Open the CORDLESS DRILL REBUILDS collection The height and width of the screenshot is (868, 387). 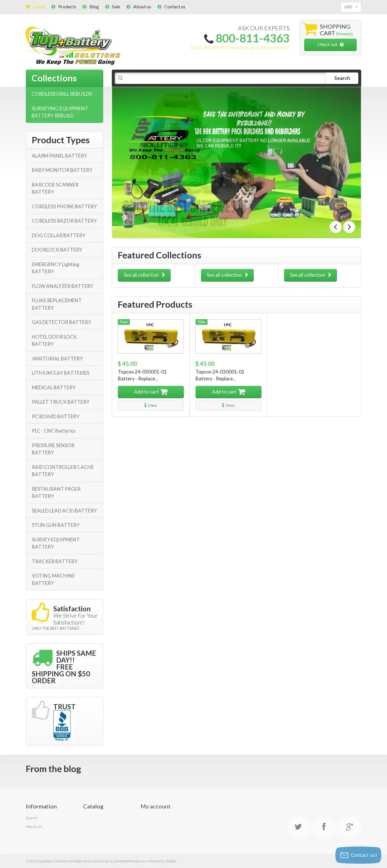pos(64,94)
